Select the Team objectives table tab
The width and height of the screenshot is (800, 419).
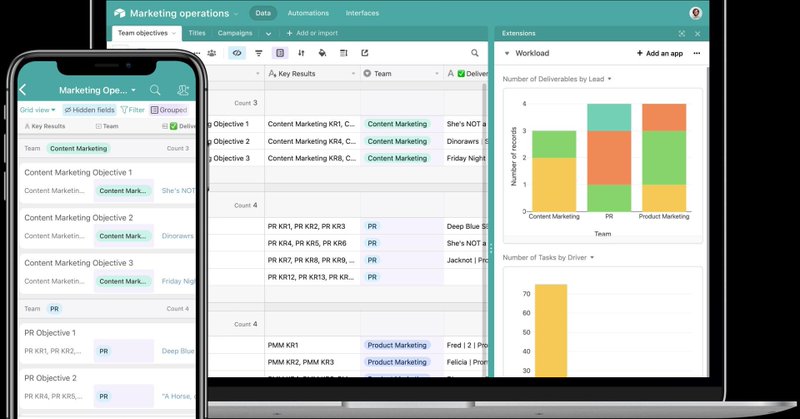(x=146, y=33)
